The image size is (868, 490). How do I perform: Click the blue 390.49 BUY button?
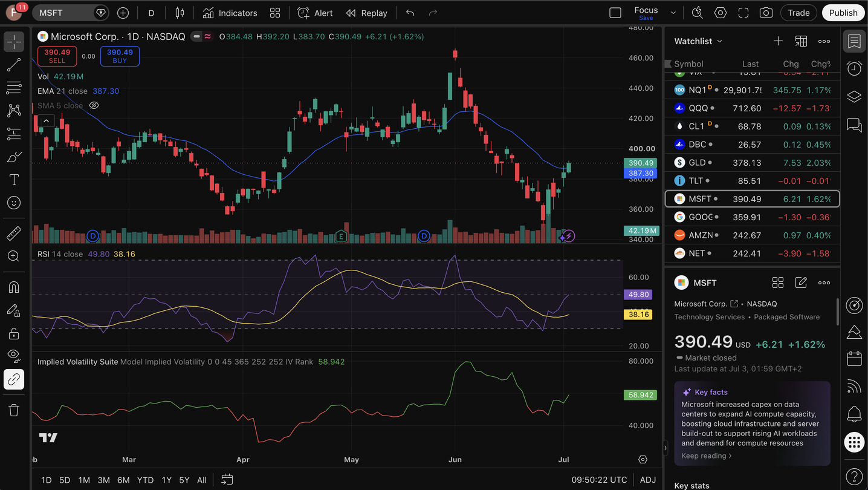pyautogui.click(x=120, y=56)
